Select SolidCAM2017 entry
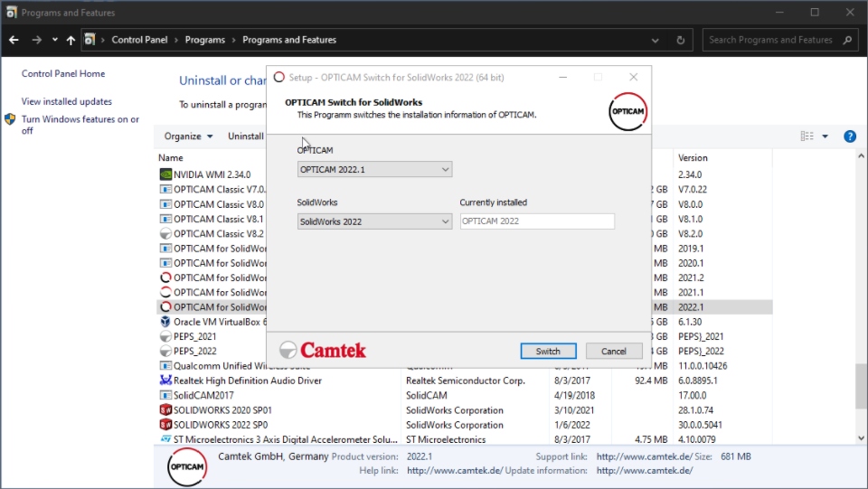The height and width of the screenshot is (489, 868). tap(203, 396)
